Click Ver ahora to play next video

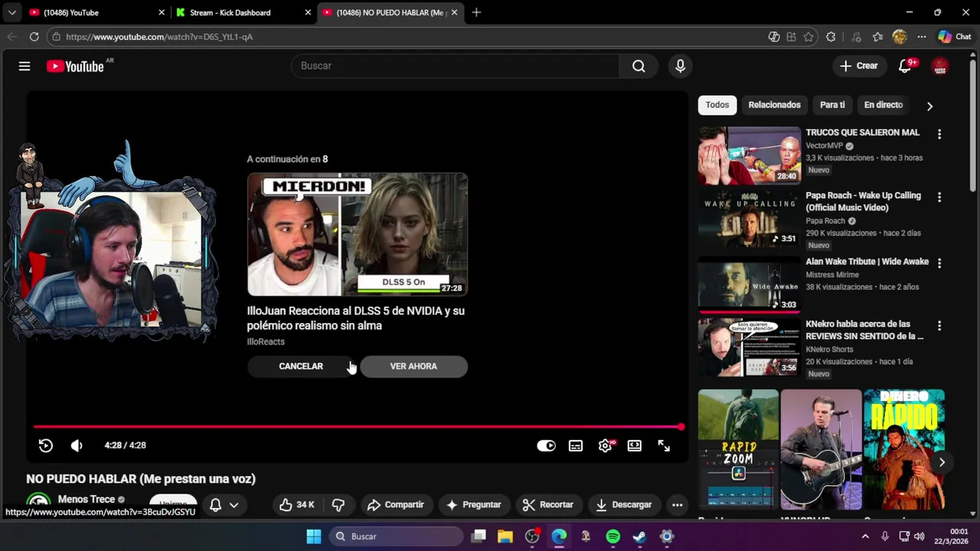[x=413, y=367]
